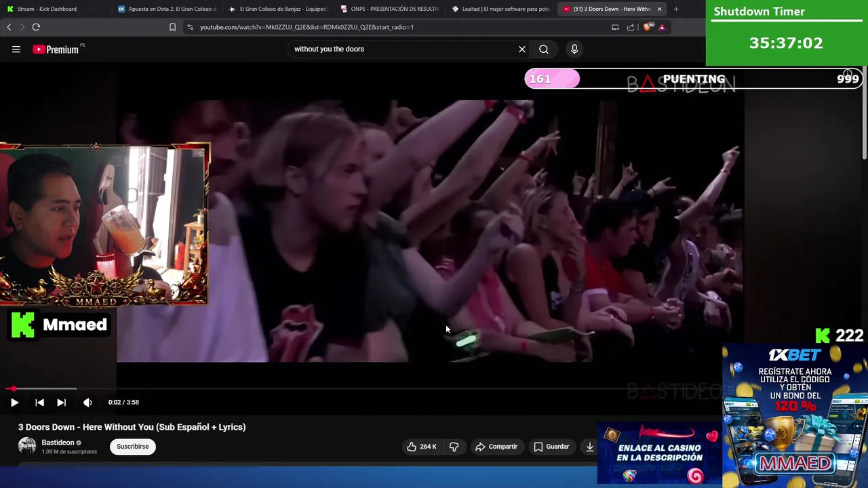Image resolution: width=868 pixels, height=488 pixels.
Task: Click the 1XBET advertisement banner
Action: (795, 415)
